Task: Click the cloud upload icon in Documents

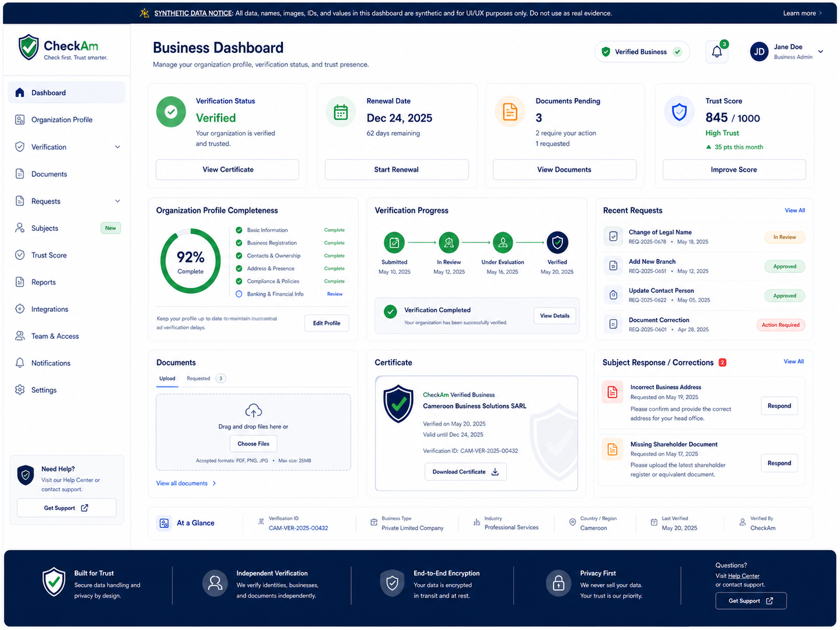Action: (254, 411)
